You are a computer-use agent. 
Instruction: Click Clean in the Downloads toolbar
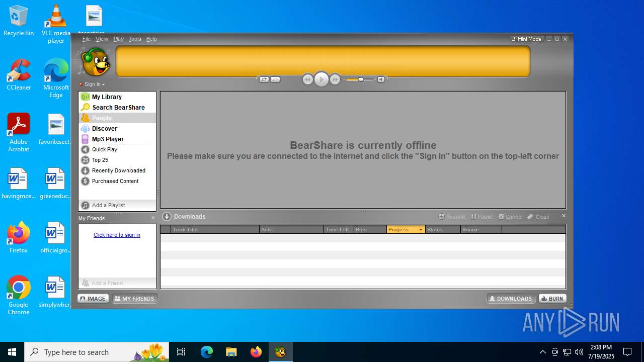(x=538, y=217)
